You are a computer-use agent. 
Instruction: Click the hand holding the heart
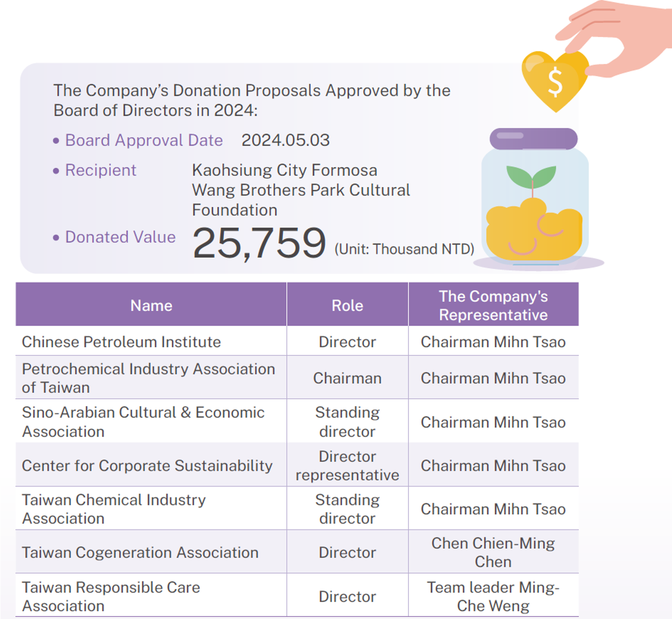[619, 37]
